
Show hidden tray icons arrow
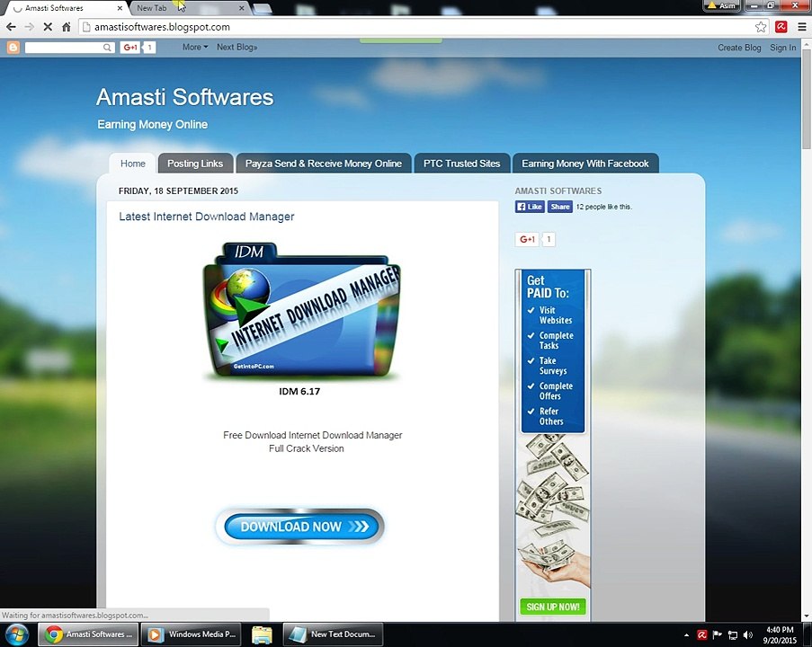pyautogui.click(x=686, y=635)
